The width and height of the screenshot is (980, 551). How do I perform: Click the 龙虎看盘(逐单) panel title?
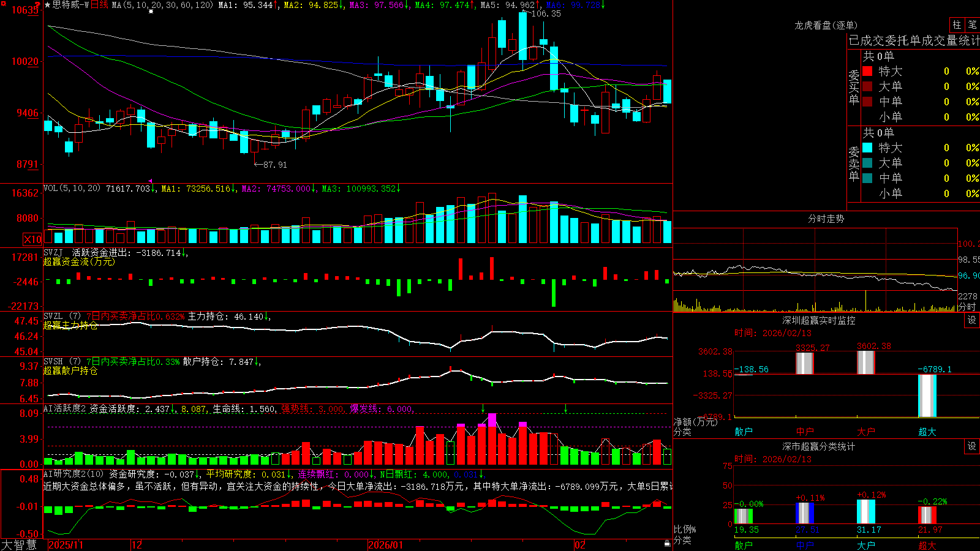[x=826, y=25]
